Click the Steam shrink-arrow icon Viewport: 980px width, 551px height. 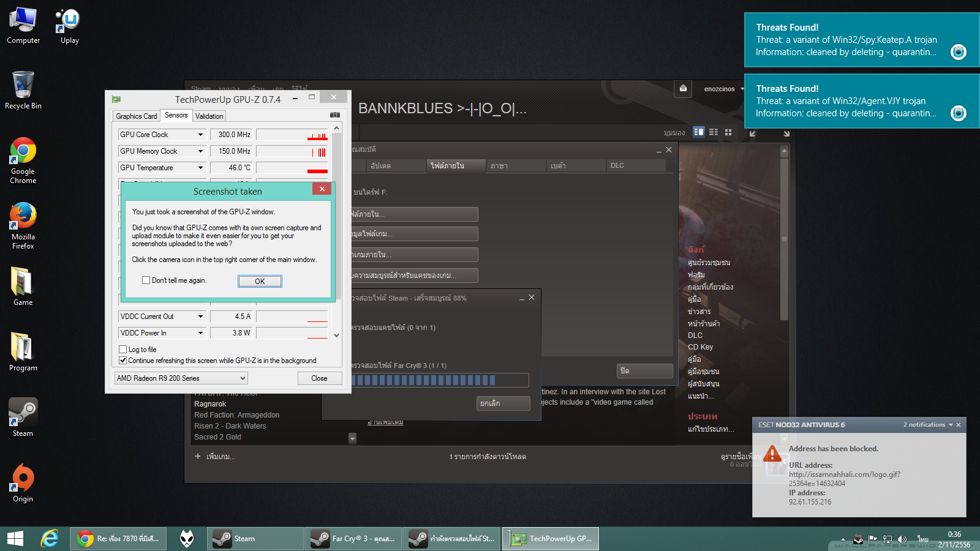753,133
